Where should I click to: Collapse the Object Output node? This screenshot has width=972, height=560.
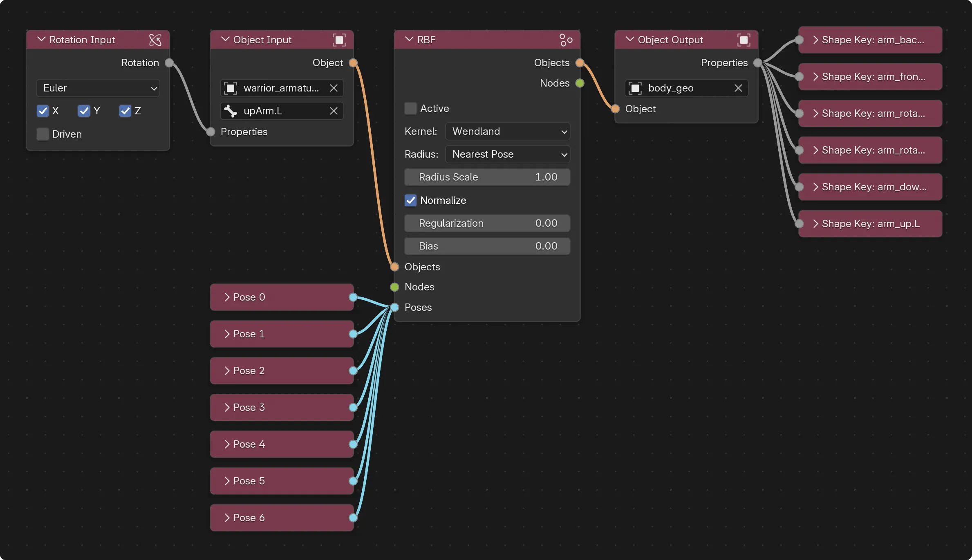click(x=630, y=39)
